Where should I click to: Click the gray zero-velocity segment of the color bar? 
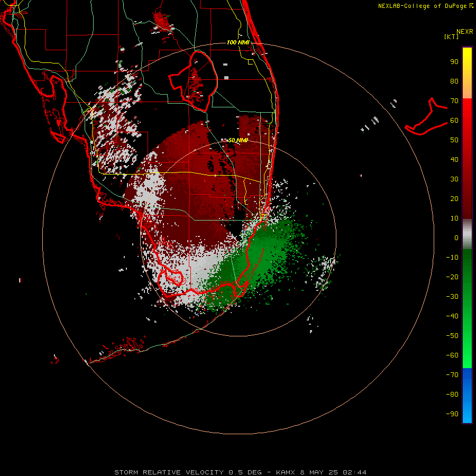coord(467,234)
